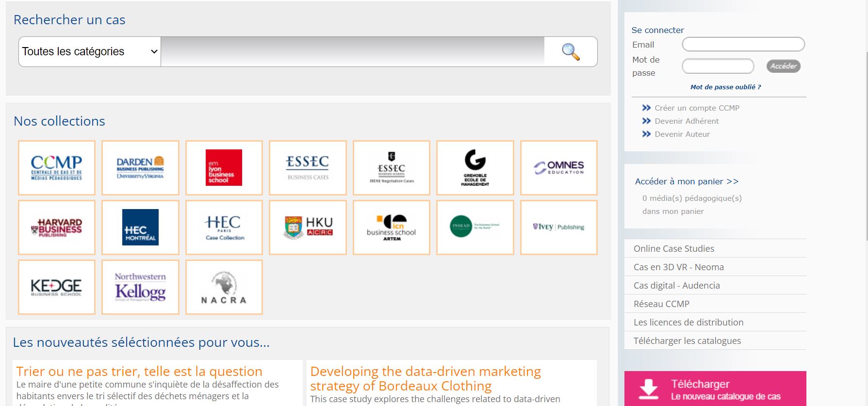Open the Grenoble Ecole de Management collection
Image resolution: width=868 pixels, height=406 pixels.
(475, 168)
